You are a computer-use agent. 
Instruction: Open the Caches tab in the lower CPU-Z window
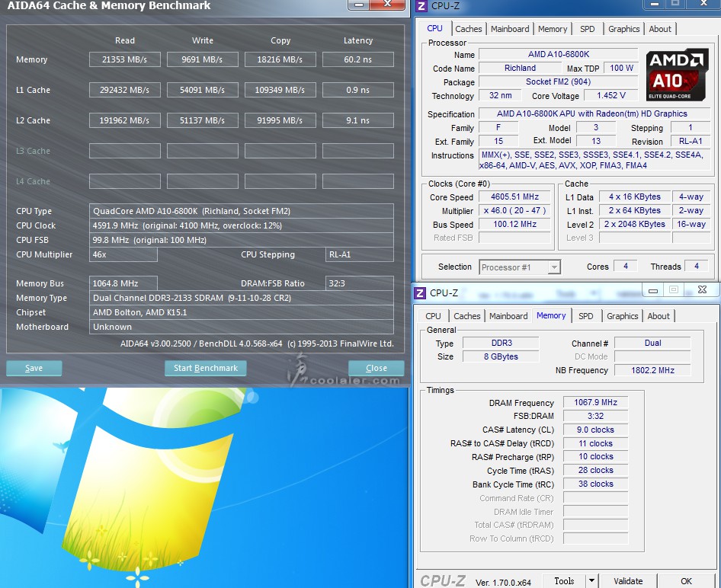pos(466,316)
